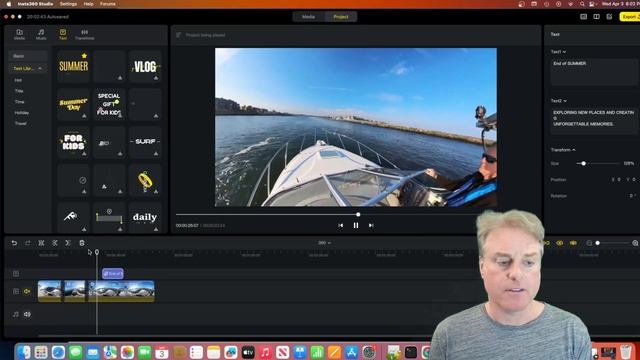
Task: Open the 360 aspect dropdown above timeline
Action: tap(324, 243)
